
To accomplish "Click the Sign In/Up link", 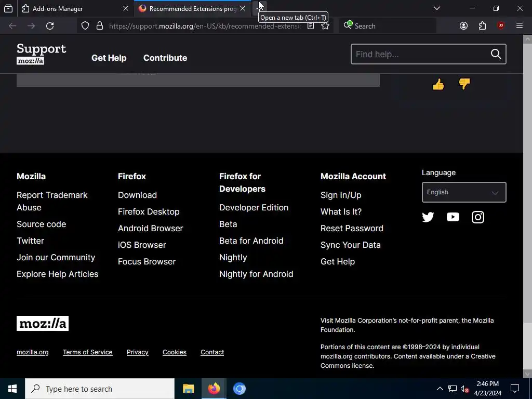I will click(341, 195).
